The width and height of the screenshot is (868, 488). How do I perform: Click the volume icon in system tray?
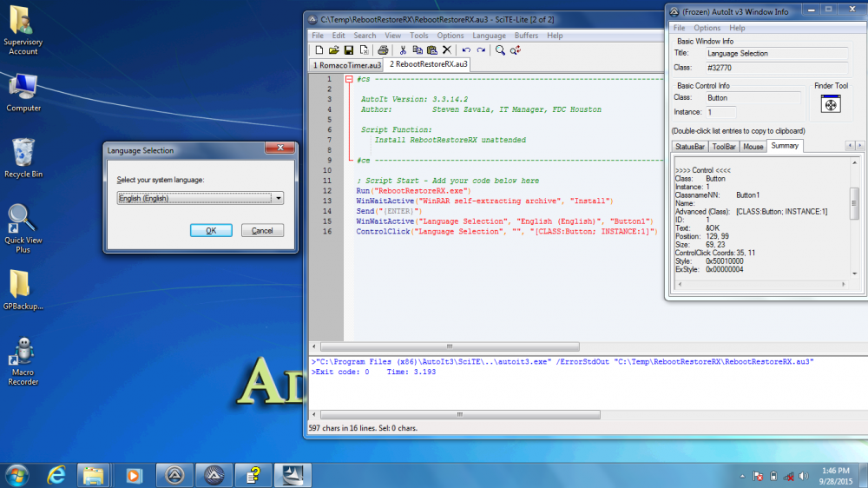[x=804, y=477]
